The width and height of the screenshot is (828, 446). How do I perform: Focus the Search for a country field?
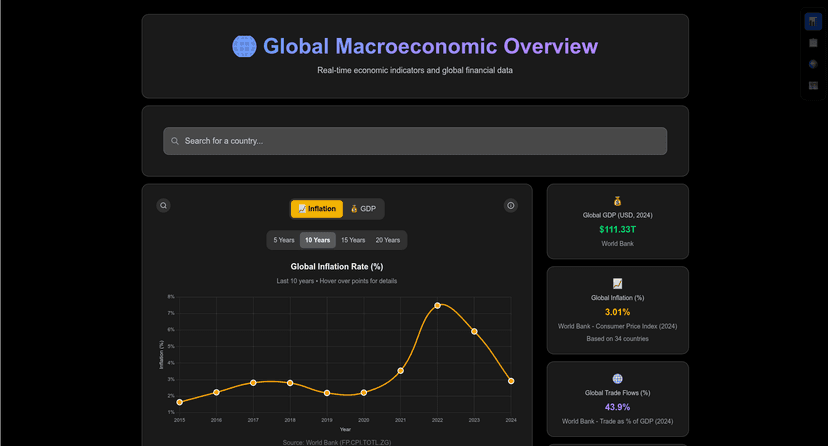pos(415,141)
